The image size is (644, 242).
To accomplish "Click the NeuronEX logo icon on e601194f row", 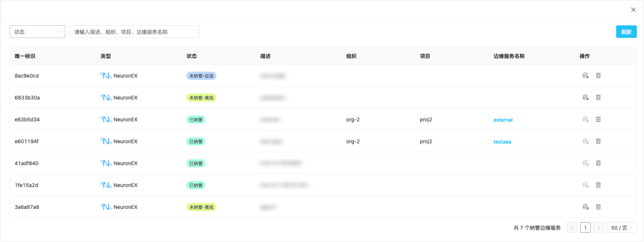I will [106, 141].
